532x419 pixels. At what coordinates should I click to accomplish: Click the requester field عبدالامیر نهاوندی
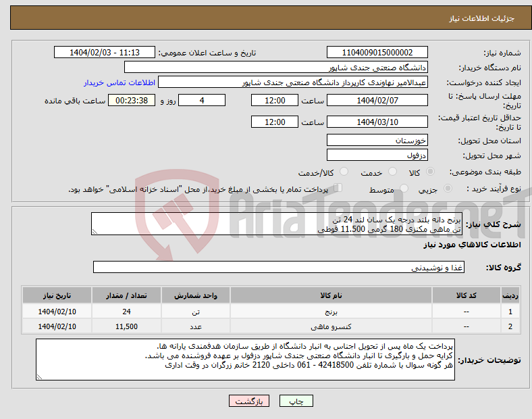pos(293,82)
